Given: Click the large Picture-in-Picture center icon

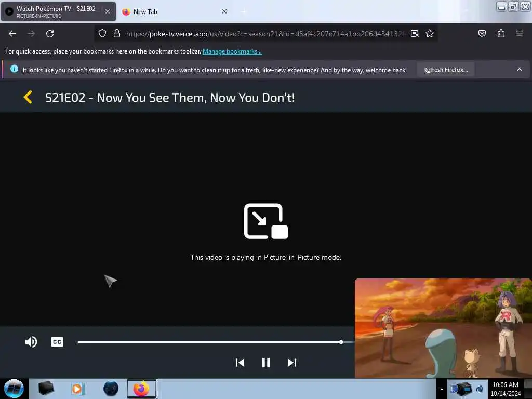Looking at the screenshot, I should [x=266, y=221].
